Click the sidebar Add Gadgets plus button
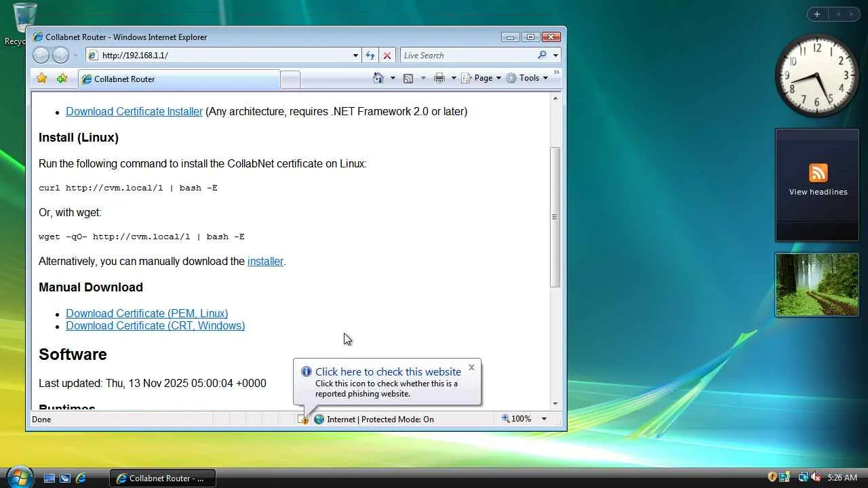 817,14
